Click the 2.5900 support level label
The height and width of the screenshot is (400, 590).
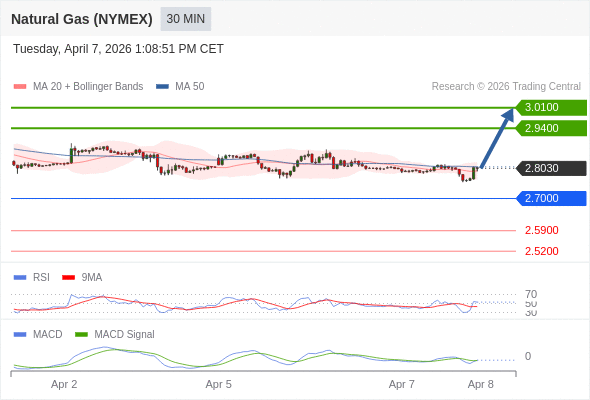click(541, 230)
